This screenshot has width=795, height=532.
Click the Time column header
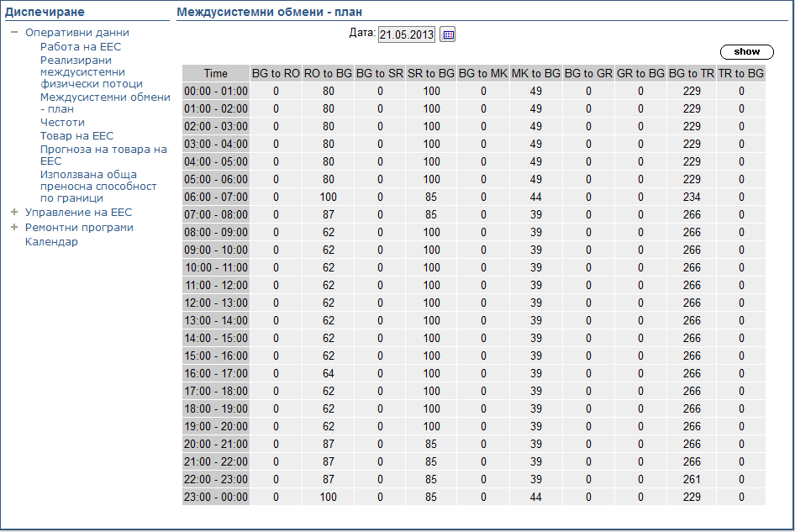click(216, 74)
